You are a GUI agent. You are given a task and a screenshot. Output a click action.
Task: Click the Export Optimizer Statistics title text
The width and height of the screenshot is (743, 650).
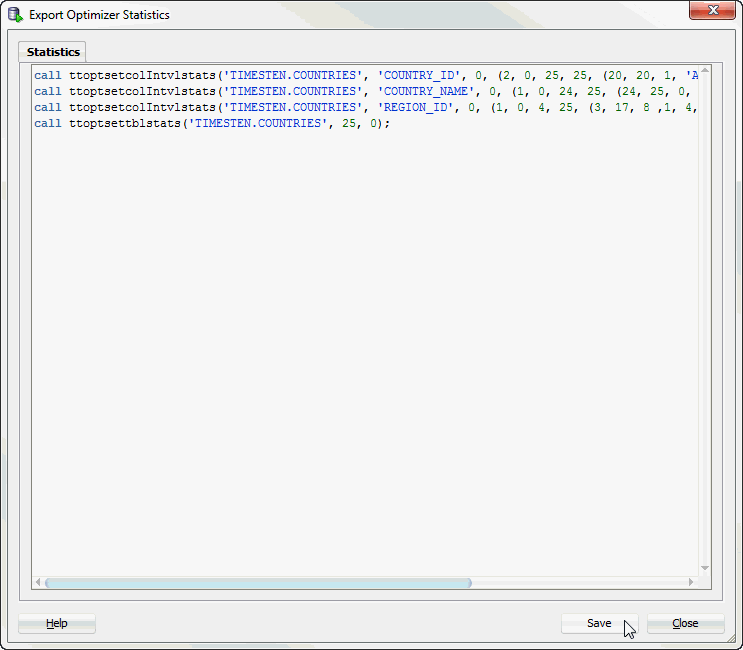[99, 15]
